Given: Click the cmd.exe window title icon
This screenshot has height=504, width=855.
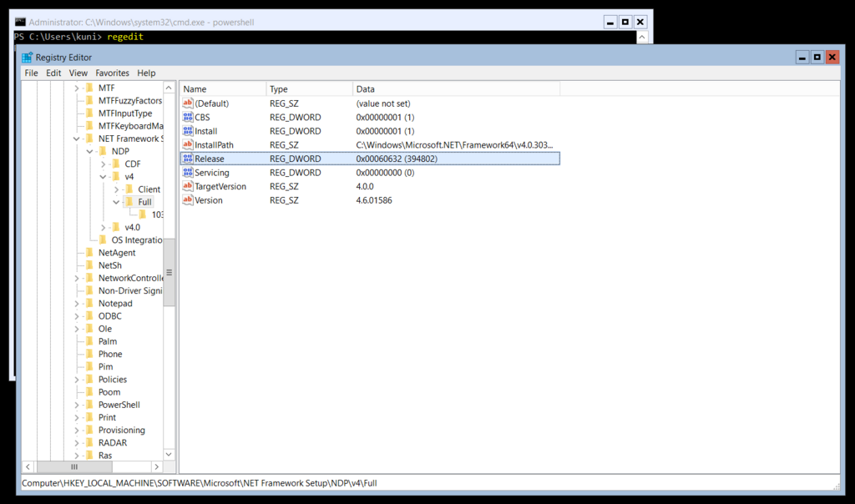Looking at the screenshot, I should pyautogui.click(x=20, y=22).
